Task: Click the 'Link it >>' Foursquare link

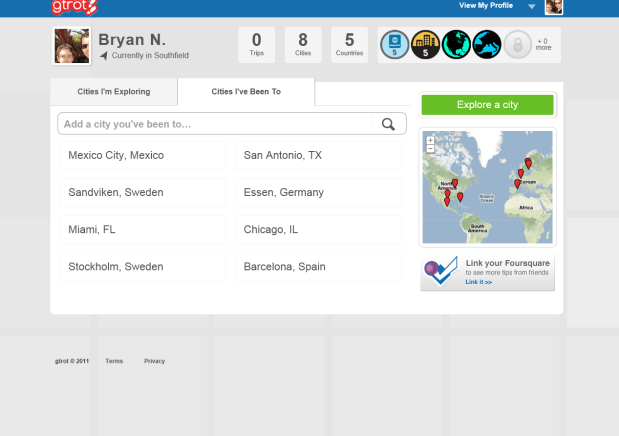Action: [x=479, y=282]
